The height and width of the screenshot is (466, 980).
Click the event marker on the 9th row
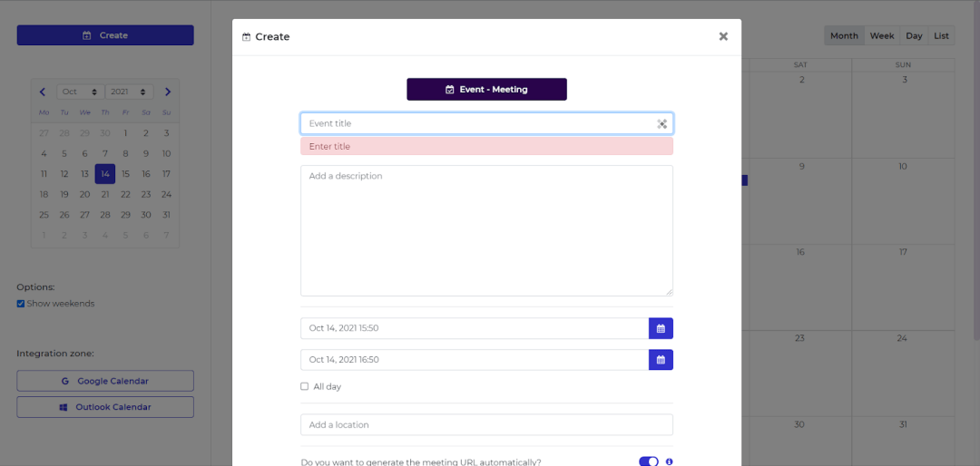[744, 180]
